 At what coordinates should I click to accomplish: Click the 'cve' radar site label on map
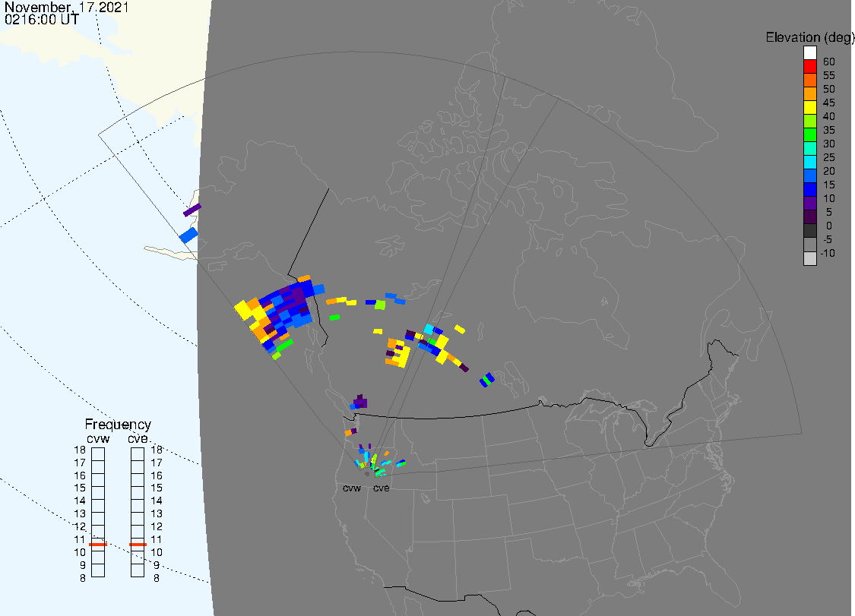tap(382, 488)
